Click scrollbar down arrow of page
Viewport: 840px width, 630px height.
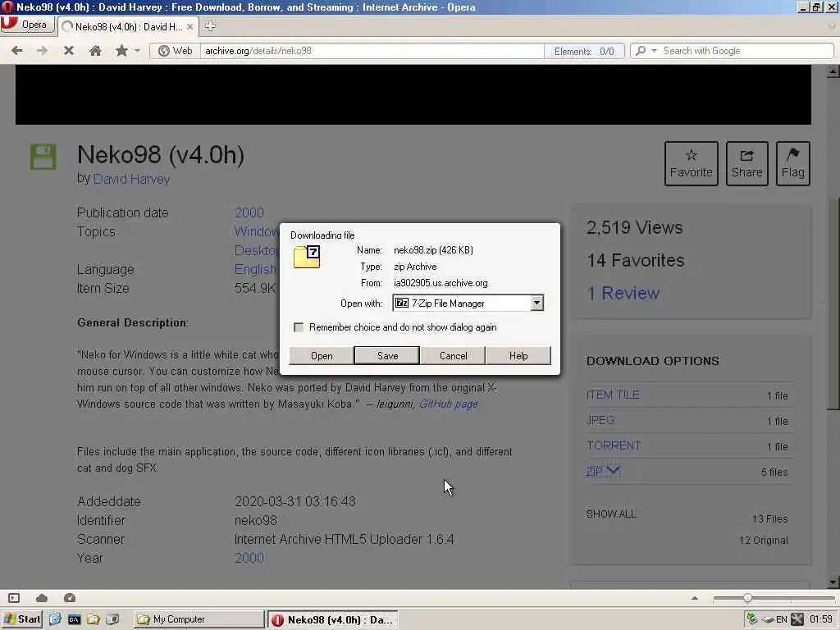tap(833, 582)
